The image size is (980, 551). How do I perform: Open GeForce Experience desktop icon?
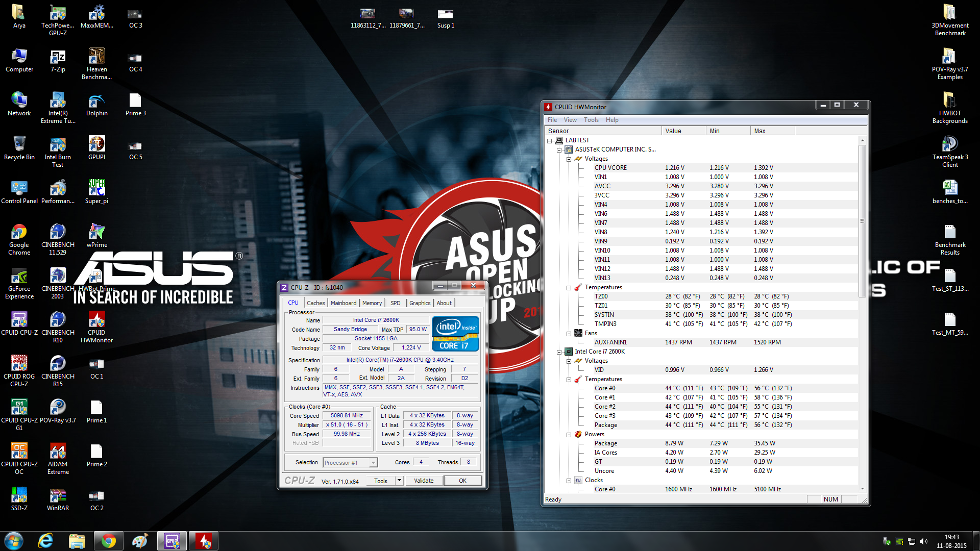point(19,283)
